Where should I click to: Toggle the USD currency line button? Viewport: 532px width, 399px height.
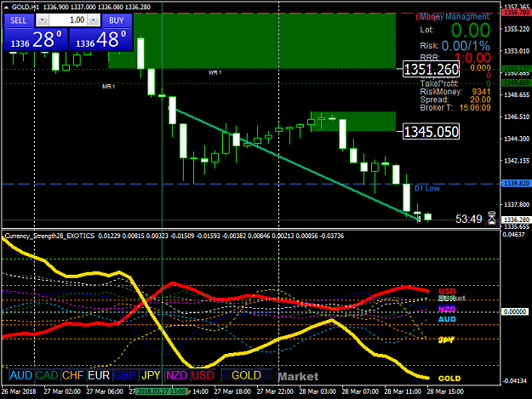[x=203, y=375]
